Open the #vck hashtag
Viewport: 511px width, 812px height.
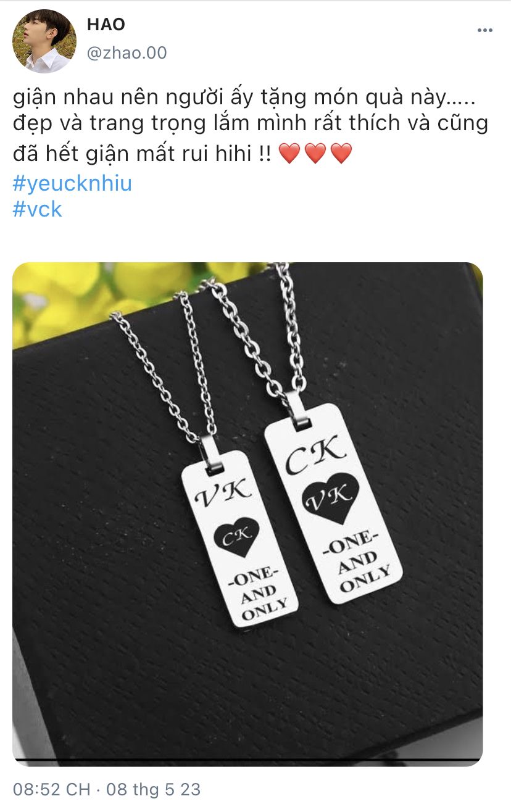[38, 210]
